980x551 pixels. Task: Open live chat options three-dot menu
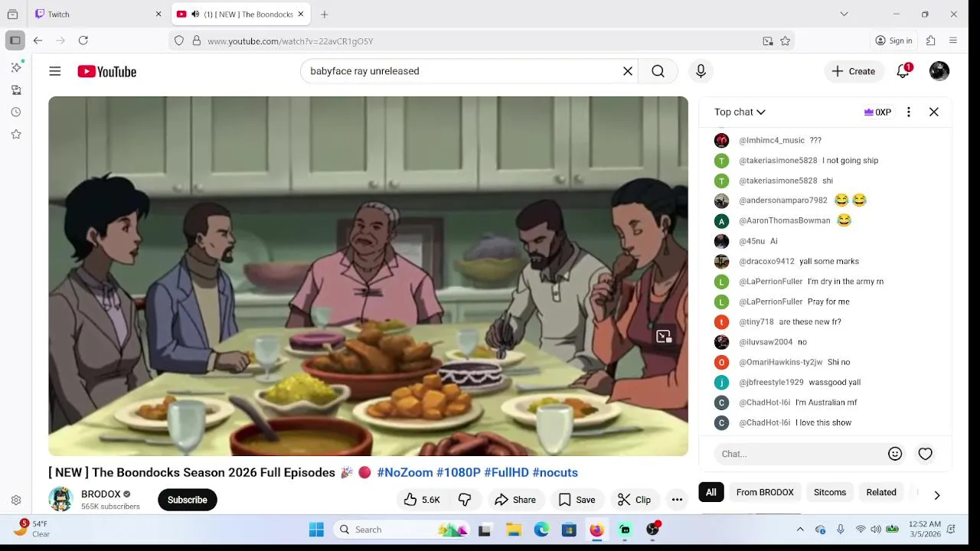click(x=909, y=112)
